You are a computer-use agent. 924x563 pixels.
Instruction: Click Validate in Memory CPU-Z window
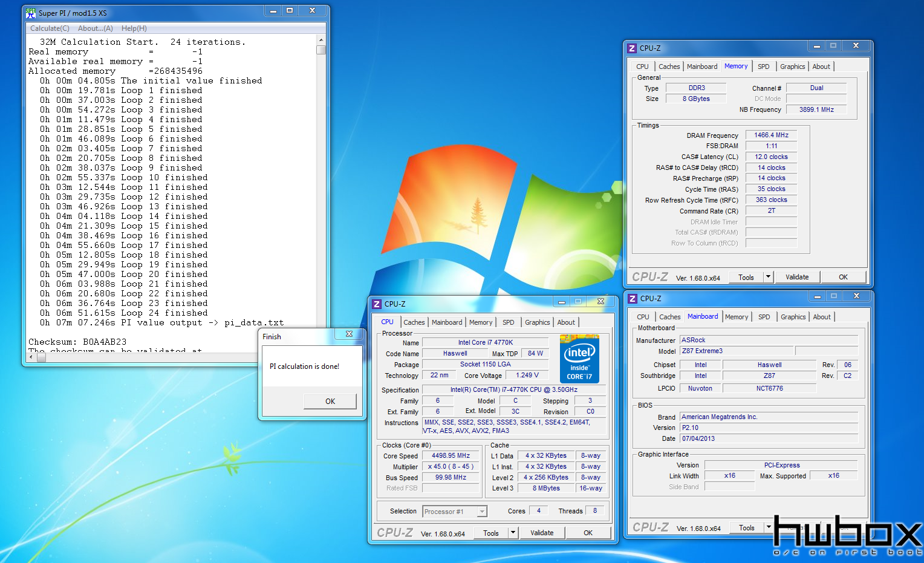pyautogui.click(x=797, y=277)
